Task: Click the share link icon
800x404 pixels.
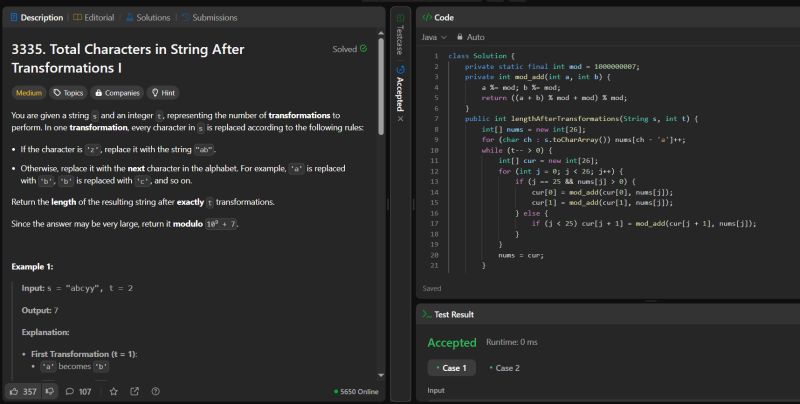Action: [x=135, y=391]
